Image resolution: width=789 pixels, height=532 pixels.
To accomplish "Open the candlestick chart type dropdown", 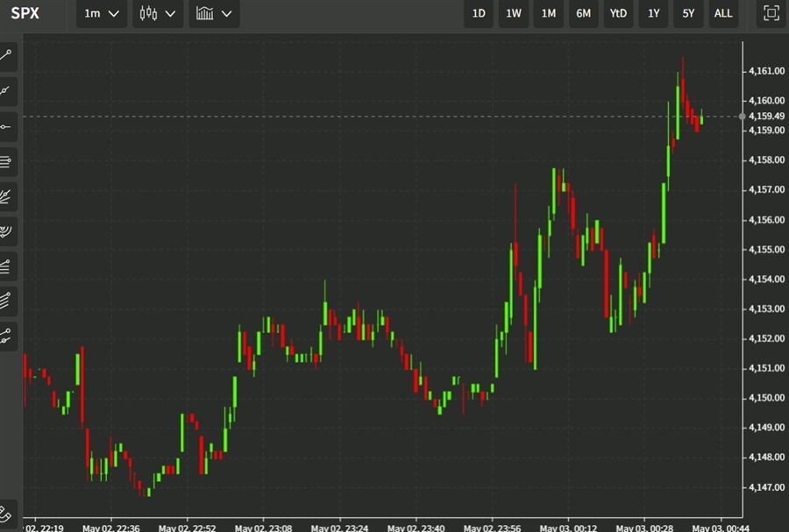I will click(158, 13).
